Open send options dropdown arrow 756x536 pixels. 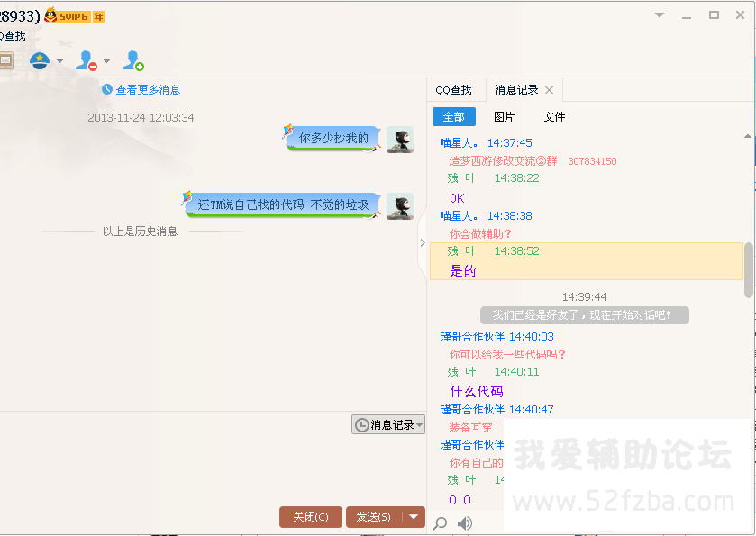414,517
